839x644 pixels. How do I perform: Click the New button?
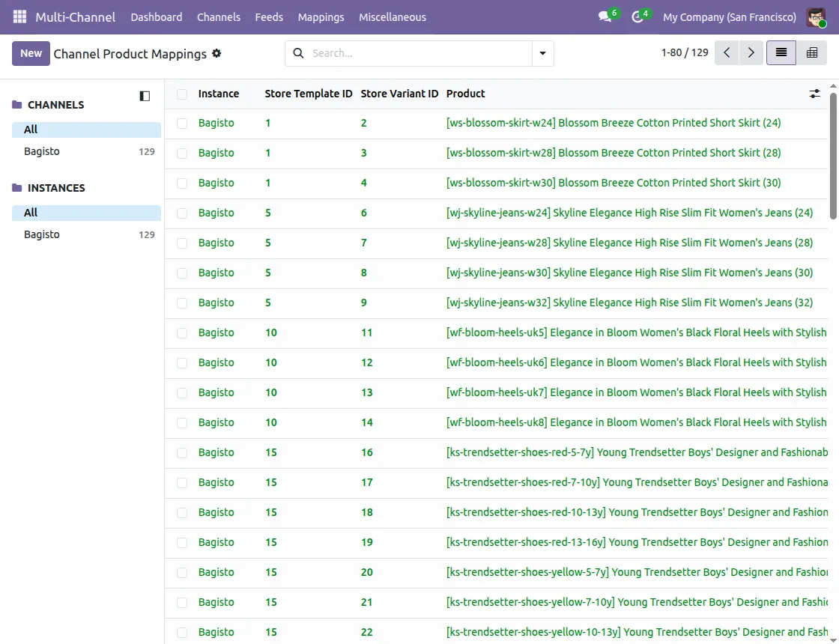[x=31, y=53]
